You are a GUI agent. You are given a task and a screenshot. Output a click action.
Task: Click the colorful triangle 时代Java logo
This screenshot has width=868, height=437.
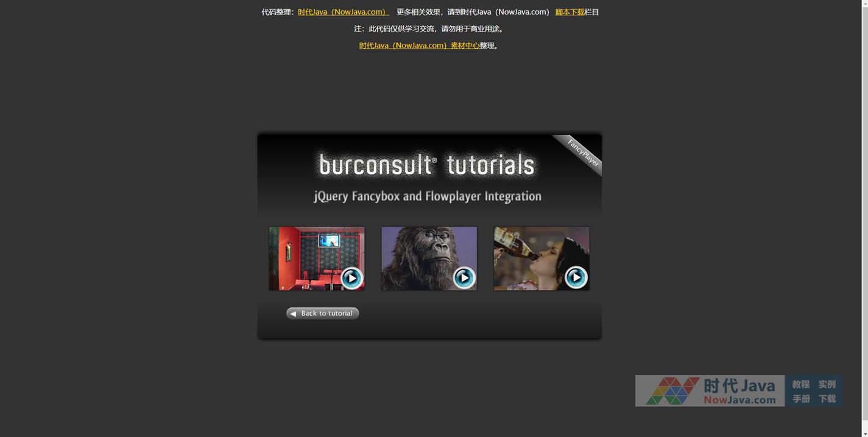(x=672, y=391)
